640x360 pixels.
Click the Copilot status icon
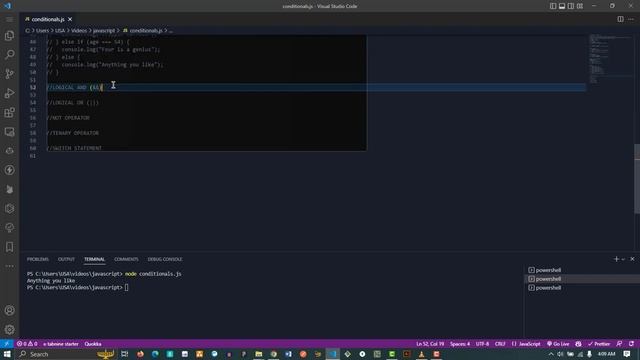(578, 344)
